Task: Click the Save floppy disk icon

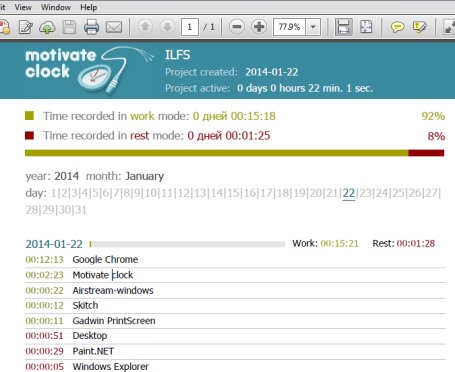Action: [x=69, y=27]
